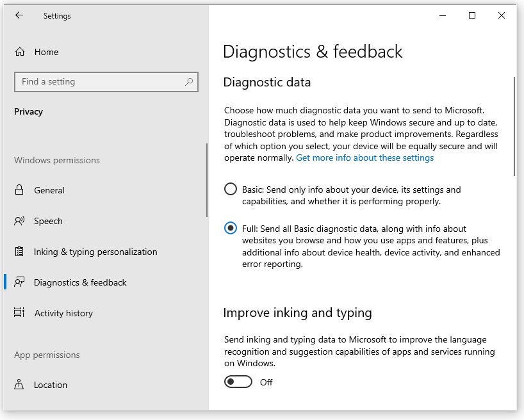Turn on Improve inking and typing toggle

[238, 382]
